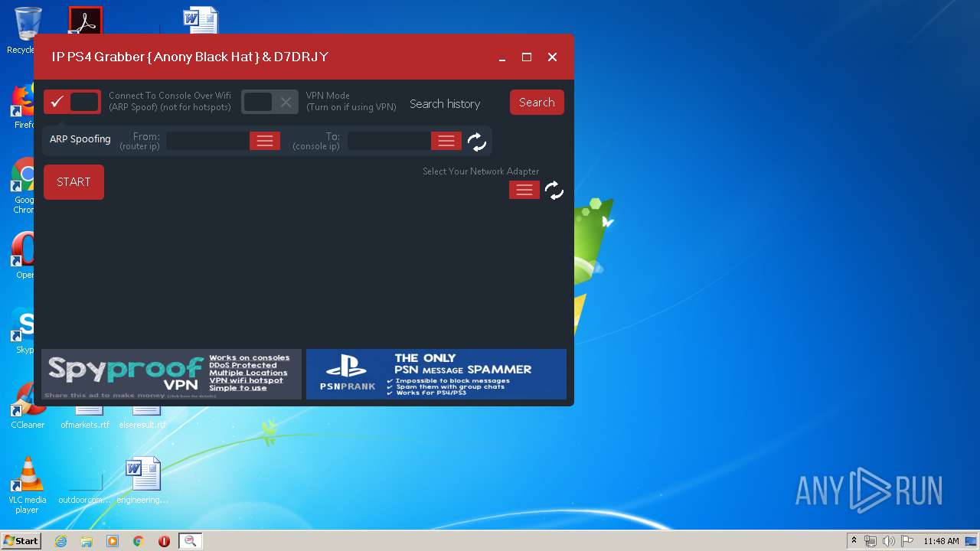Select the Skype desktop shortcut
This screenshot has width=980, height=551.
tap(23, 331)
